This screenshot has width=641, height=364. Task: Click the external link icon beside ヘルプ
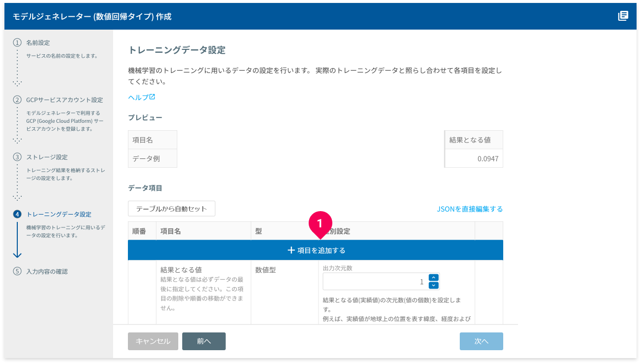click(152, 97)
